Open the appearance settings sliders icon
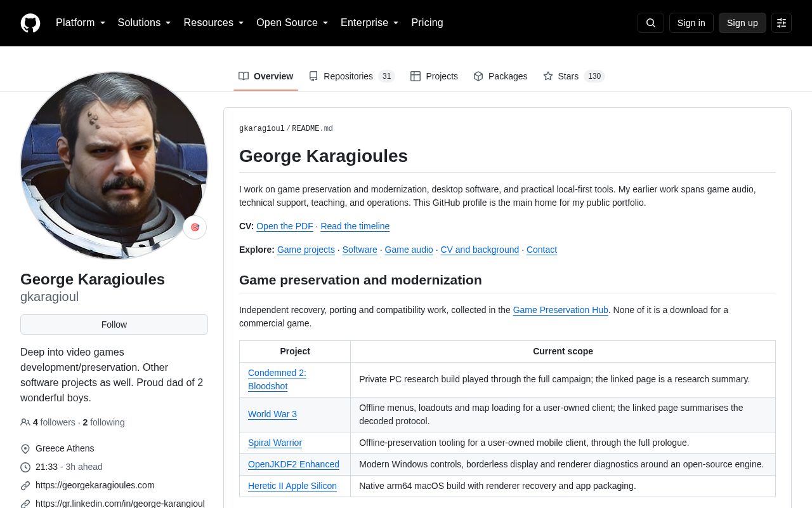812x508 pixels. pos(782,23)
